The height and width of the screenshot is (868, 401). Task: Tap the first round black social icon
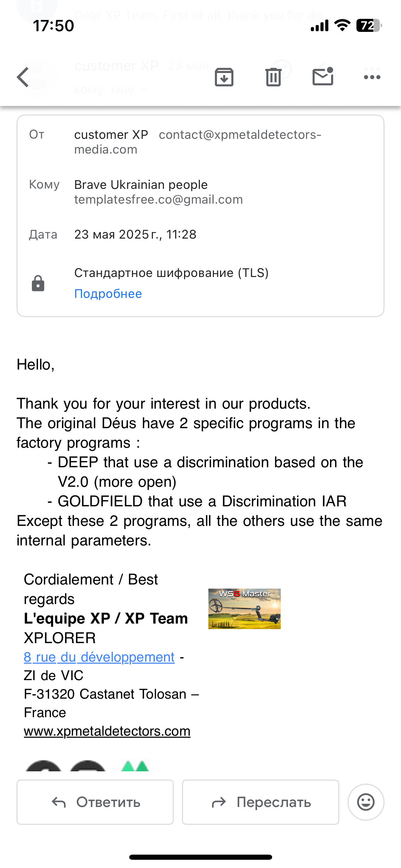(x=44, y=767)
